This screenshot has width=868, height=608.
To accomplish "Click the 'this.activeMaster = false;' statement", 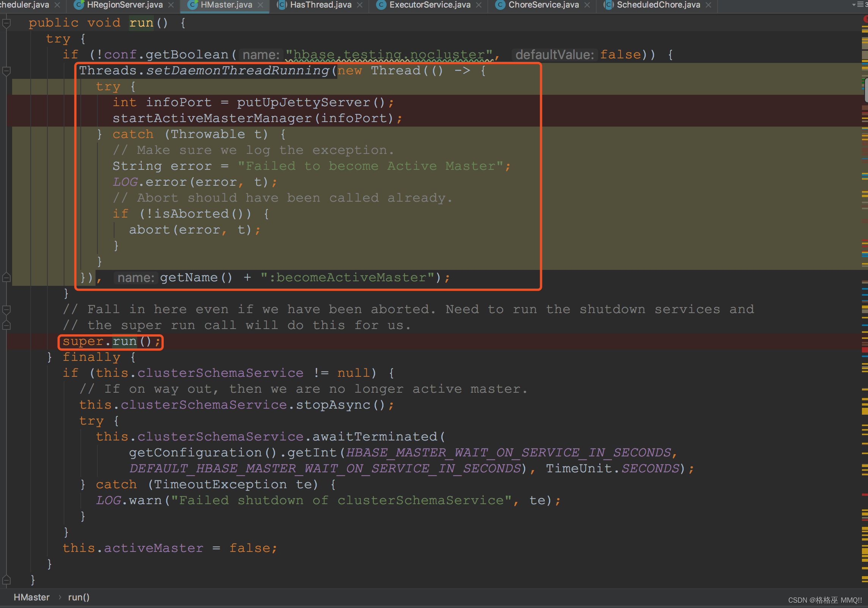I will [x=170, y=548].
